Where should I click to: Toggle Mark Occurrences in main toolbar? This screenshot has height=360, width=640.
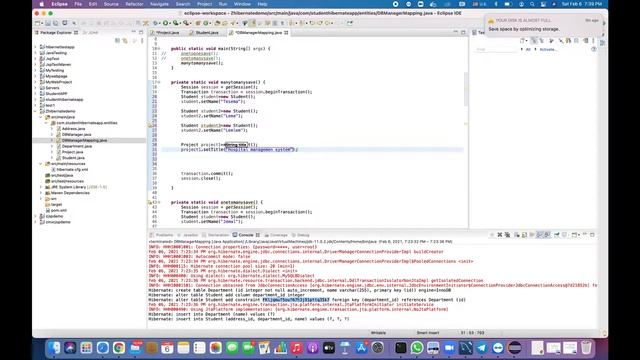[253, 23]
